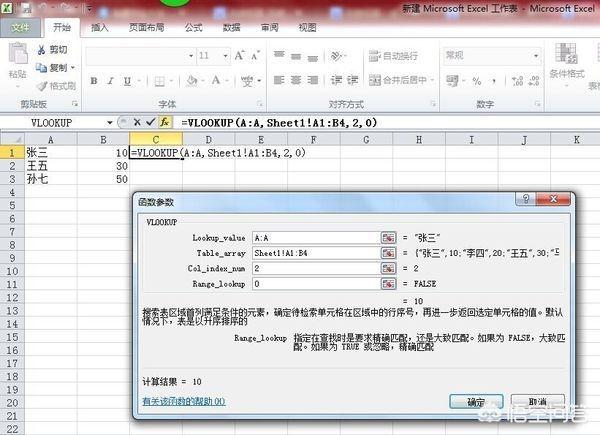Open the merge cells dropdown arrow

pos(432,80)
